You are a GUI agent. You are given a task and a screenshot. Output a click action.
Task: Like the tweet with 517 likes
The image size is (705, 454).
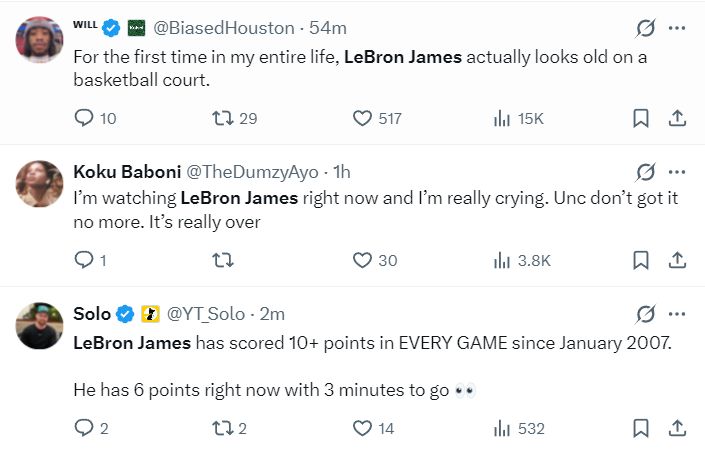364,118
